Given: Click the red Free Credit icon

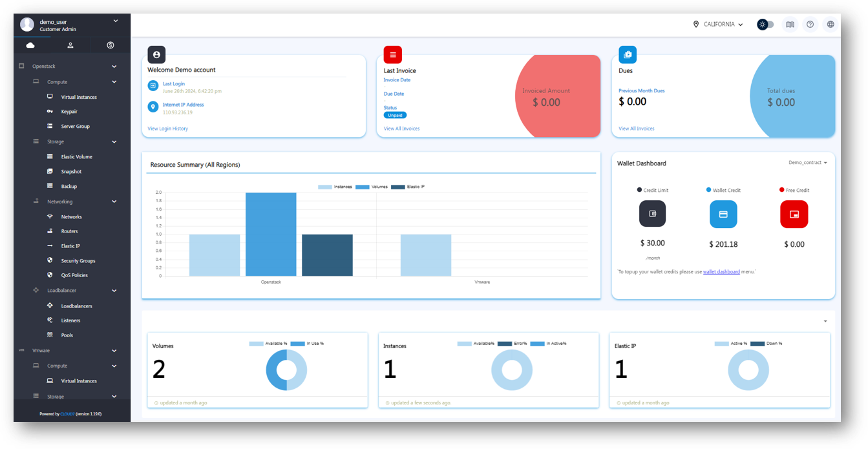Looking at the screenshot, I should (x=794, y=214).
